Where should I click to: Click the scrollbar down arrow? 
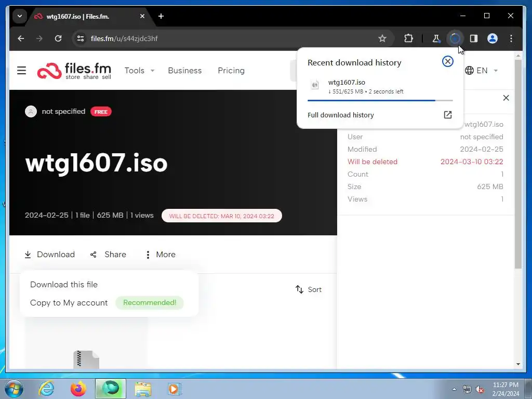pyautogui.click(x=518, y=364)
